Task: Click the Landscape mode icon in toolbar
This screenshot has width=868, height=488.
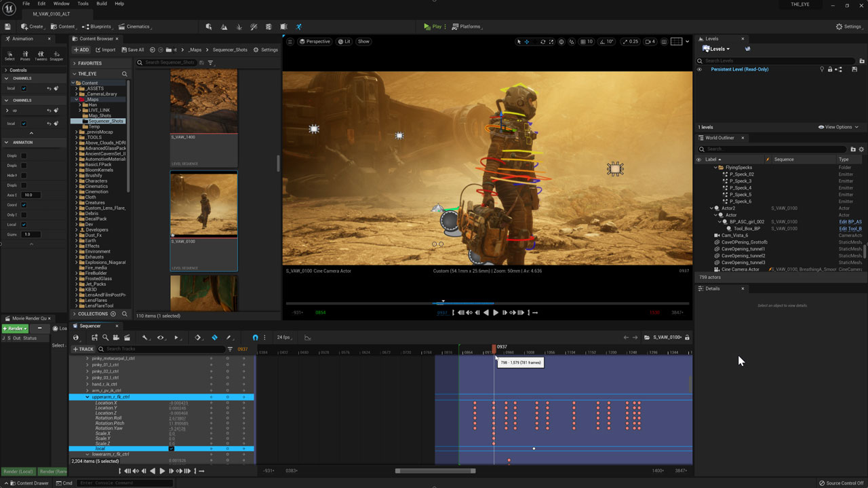Action: 224,26
